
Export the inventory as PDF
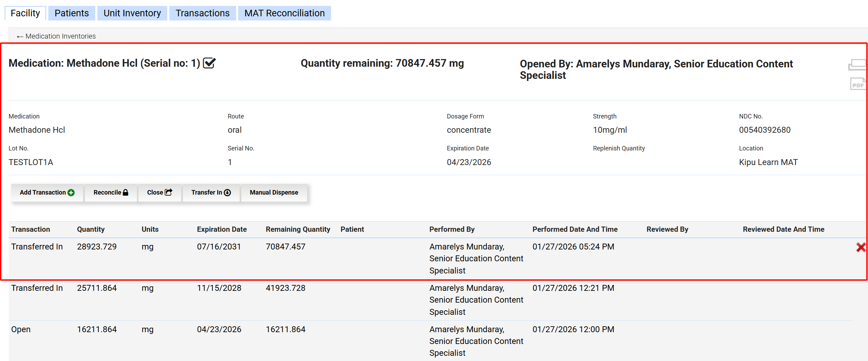[x=858, y=84]
